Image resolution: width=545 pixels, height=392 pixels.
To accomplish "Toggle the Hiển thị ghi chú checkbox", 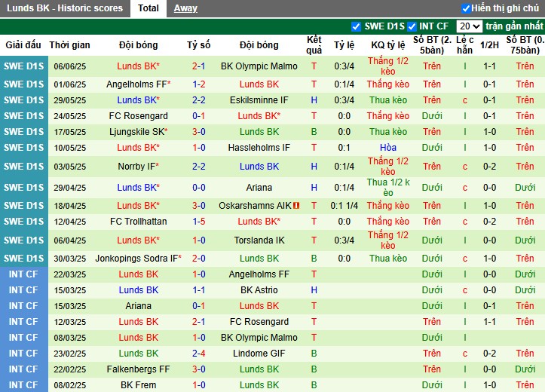I will [466, 8].
